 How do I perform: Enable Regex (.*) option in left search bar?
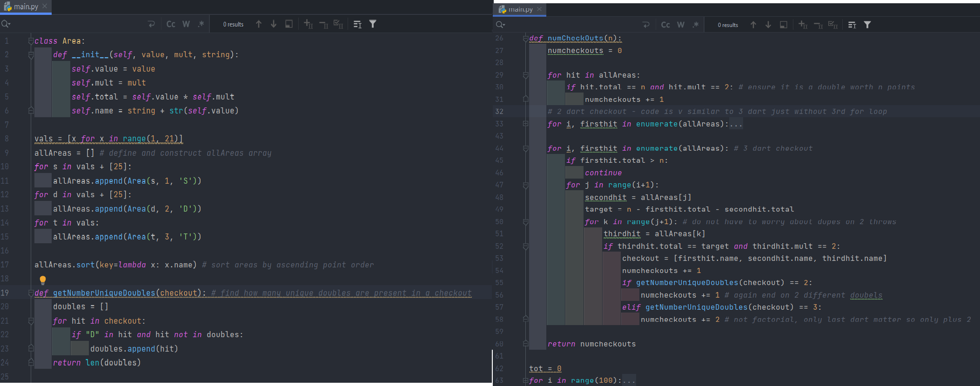[x=201, y=24]
